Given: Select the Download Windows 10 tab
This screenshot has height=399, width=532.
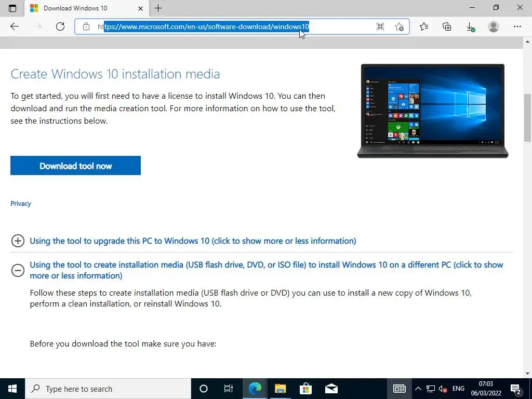Looking at the screenshot, I should (87, 8).
